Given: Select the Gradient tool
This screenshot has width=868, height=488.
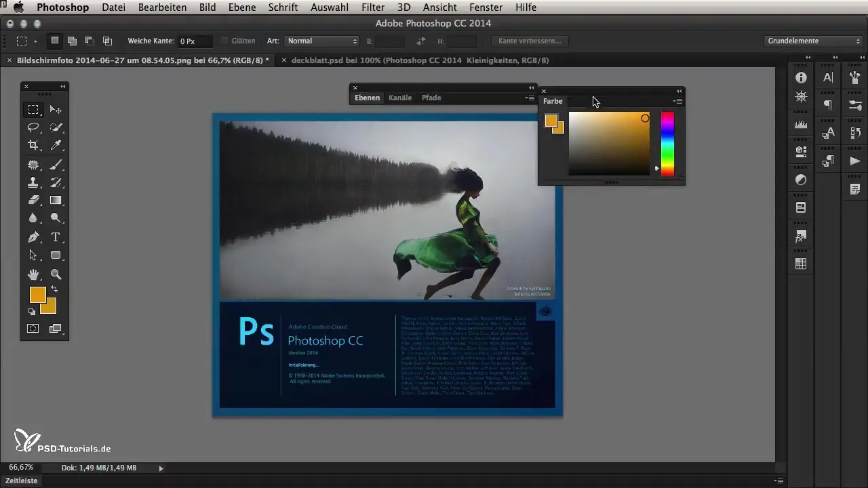Looking at the screenshot, I should [56, 201].
